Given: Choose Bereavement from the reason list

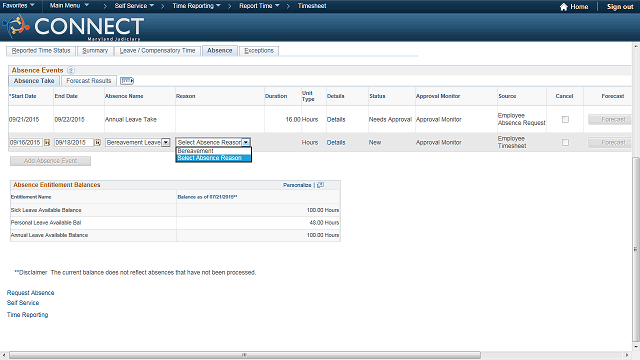Looking at the screenshot, I should (x=213, y=151).
